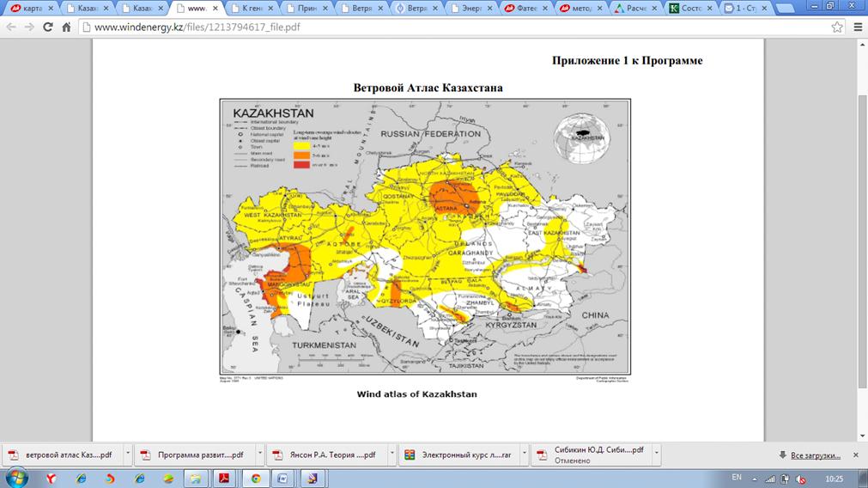The width and height of the screenshot is (868, 488).
Task: Click the browser Back arrow
Action: [10, 27]
